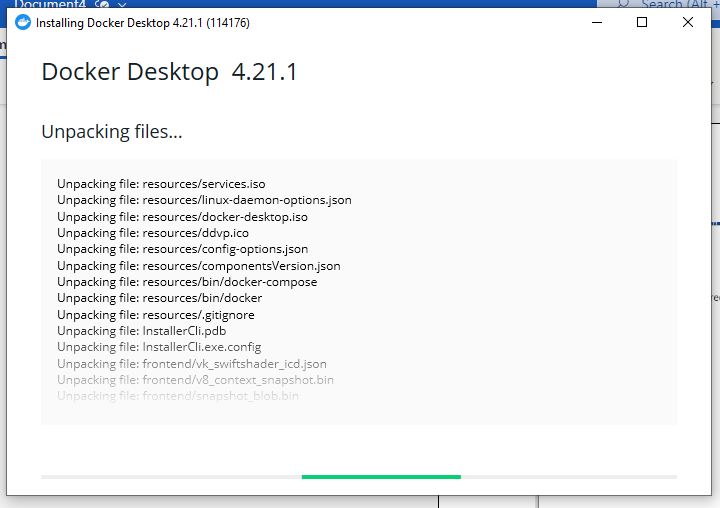
Task: Select the resources/bin/docker-compose log entry
Action: (x=187, y=282)
